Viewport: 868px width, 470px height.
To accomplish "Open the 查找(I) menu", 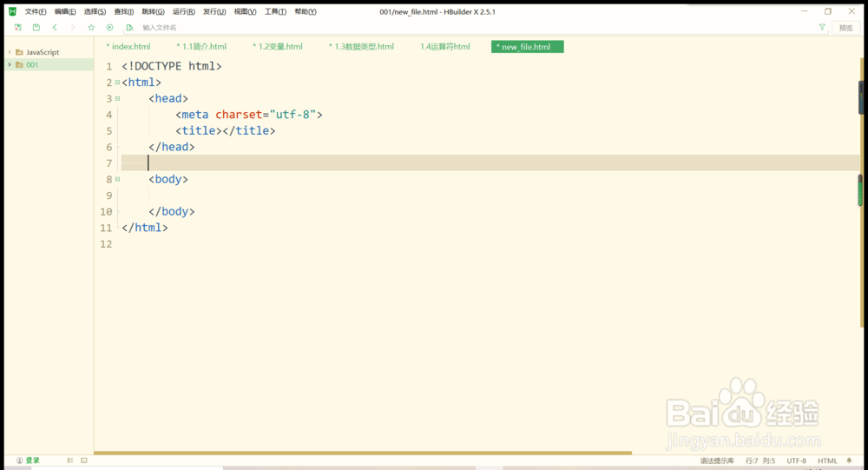I will 124,11.
